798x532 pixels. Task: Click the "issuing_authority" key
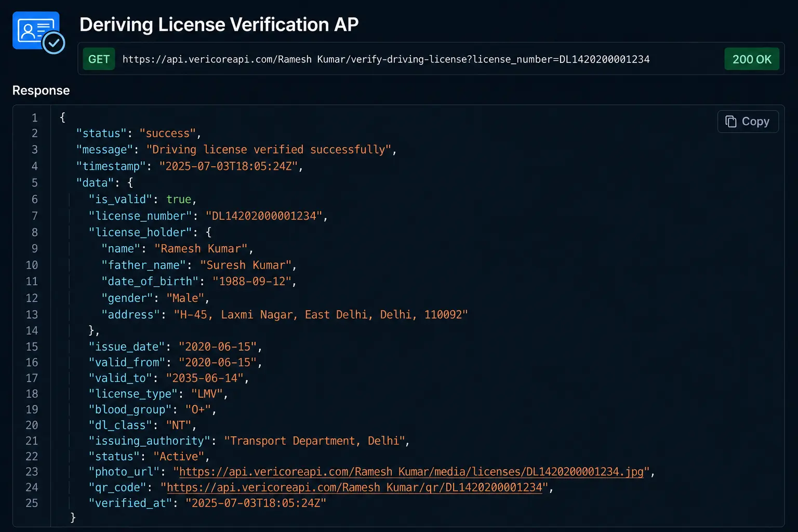tap(150, 441)
